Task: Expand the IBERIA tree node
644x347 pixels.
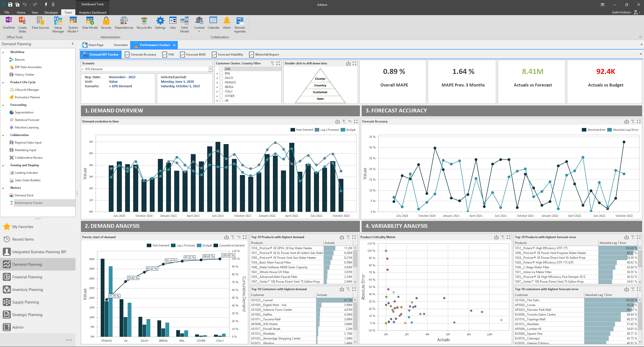Action: click(x=218, y=87)
